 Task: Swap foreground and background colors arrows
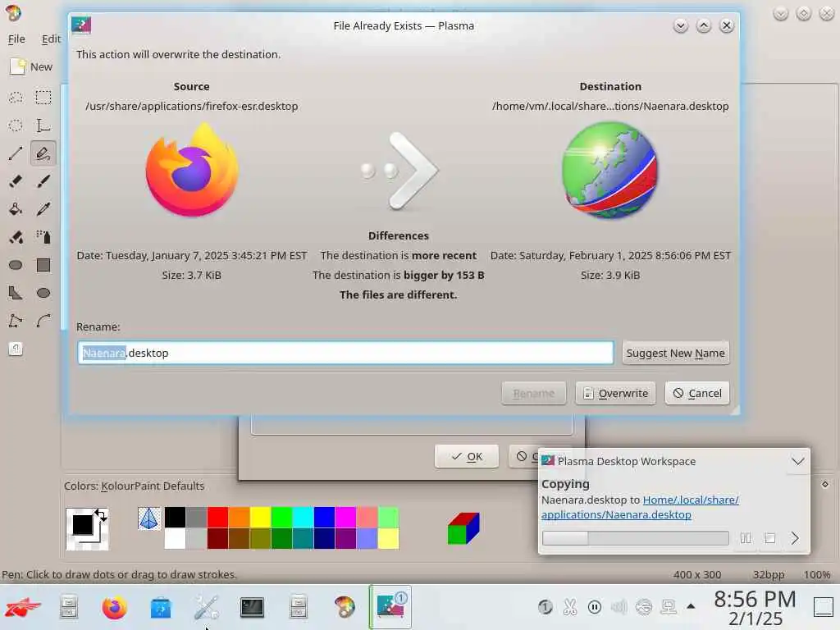pyautogui.click(x=101, y=515)
